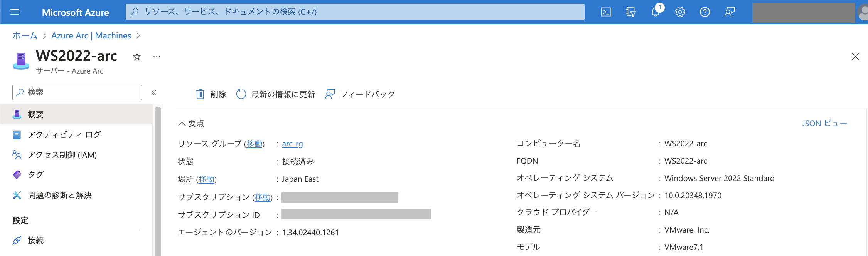Open the JSON ビュー link

824,124
